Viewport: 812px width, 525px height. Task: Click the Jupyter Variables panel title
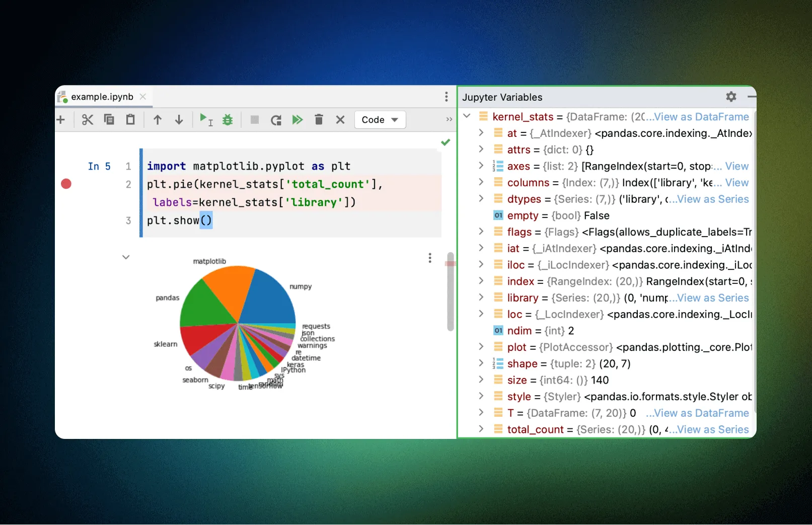pyautogui.click(x=502, y=97)
